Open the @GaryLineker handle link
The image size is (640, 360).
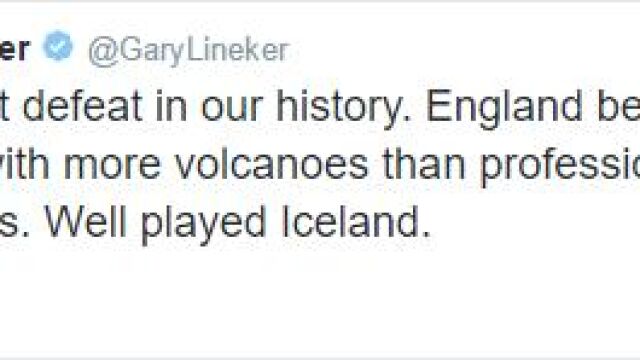click(189, 52)
